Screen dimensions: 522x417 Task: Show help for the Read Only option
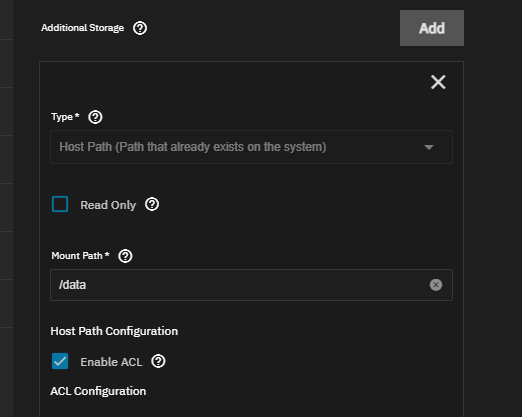pyautogui.click(x=152, y=204)
